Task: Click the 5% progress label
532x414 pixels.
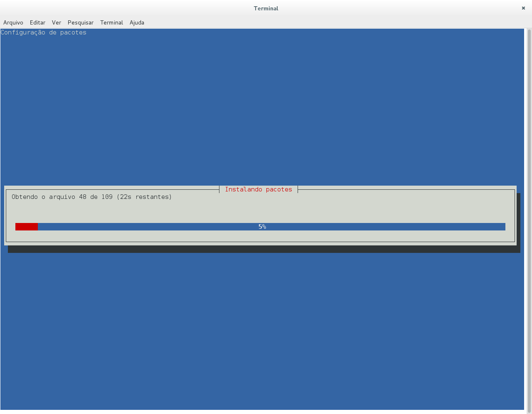Action: click(x=262, y=227)
